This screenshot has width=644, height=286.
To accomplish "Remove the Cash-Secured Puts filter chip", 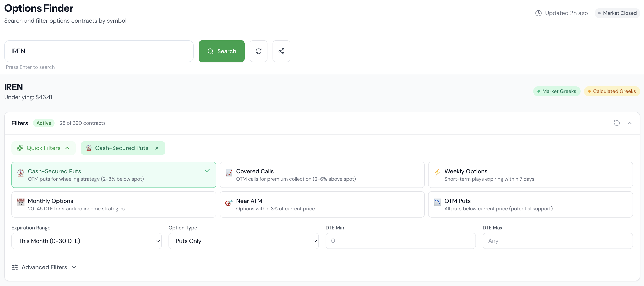I will coord(157,148).
